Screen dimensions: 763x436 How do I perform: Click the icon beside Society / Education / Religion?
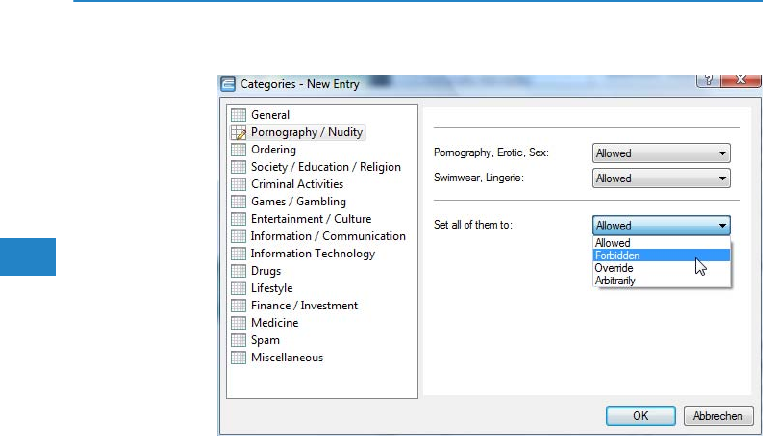point(238,167)
